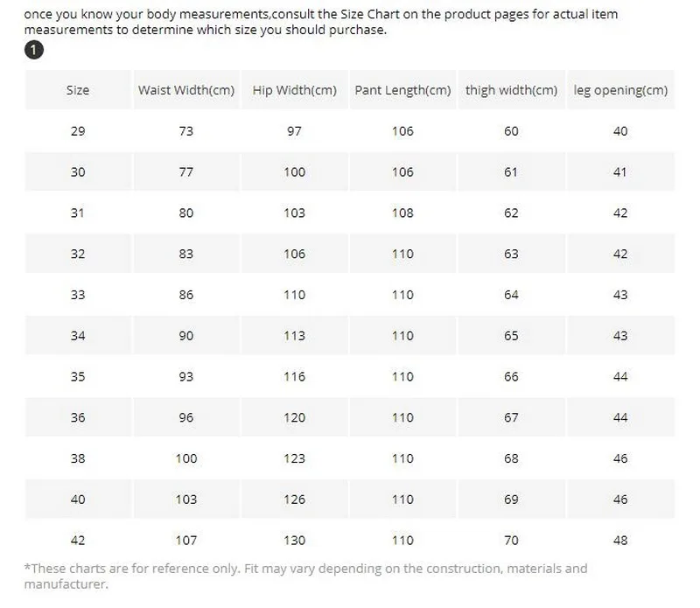The image size is (700, 608).
Task: Click pant length value 108
Action: coord(402,213)
